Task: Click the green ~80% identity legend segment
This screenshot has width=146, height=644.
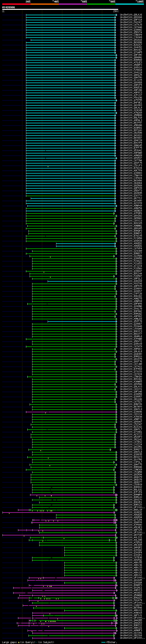Action: pos(101,4)
